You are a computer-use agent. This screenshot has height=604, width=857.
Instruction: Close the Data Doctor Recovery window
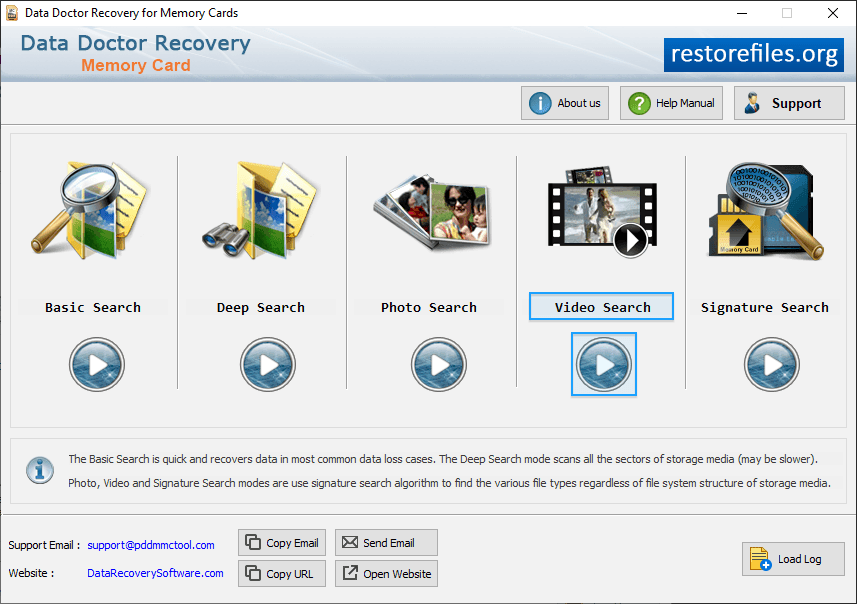832,13
